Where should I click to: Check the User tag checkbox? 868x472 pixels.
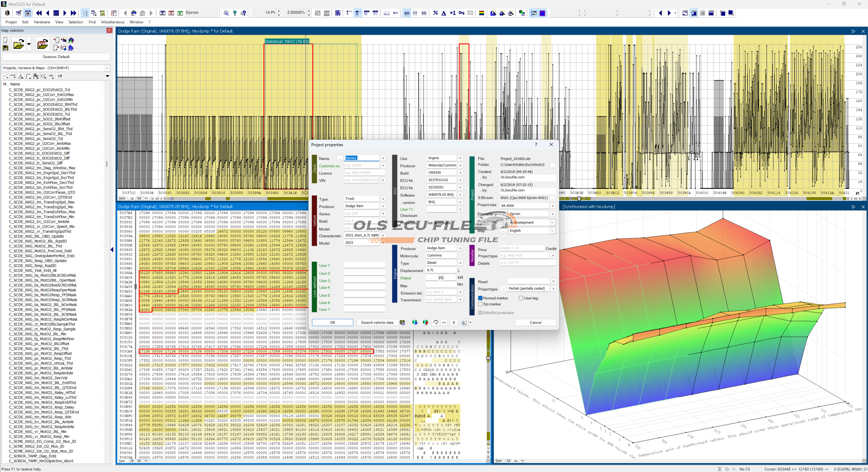tap(521, 298)
